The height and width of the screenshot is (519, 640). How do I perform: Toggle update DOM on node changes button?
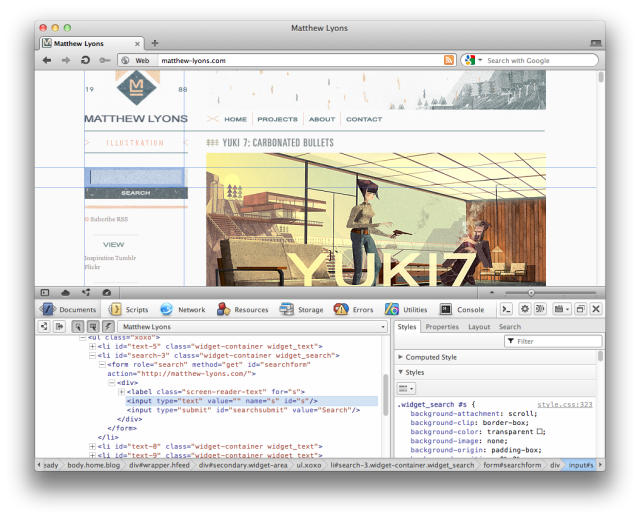(108, 326)
